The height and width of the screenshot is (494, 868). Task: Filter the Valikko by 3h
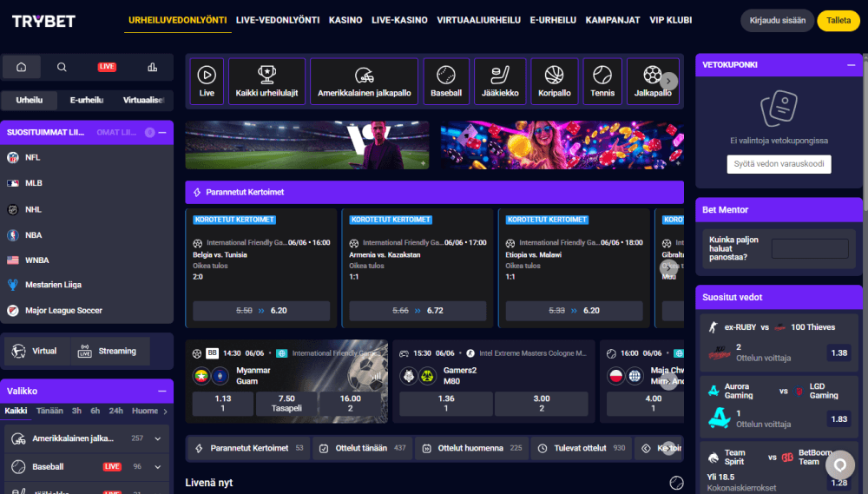point(76,411)
